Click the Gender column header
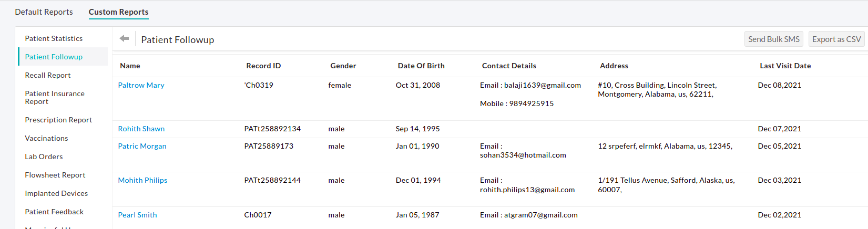This screenshot has height=229, width=868. coord(343,66)
